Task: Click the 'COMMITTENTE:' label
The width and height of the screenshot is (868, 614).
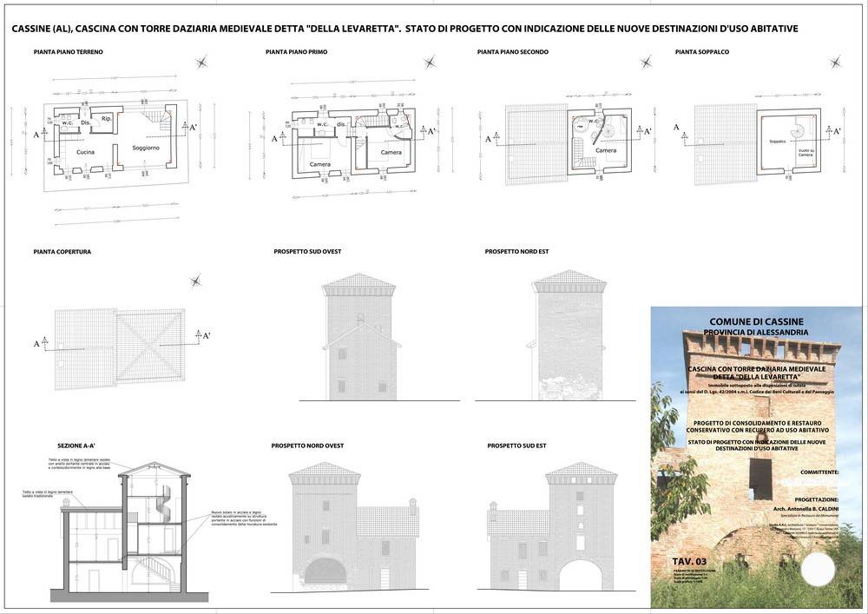Action: (x=819, y=472)
